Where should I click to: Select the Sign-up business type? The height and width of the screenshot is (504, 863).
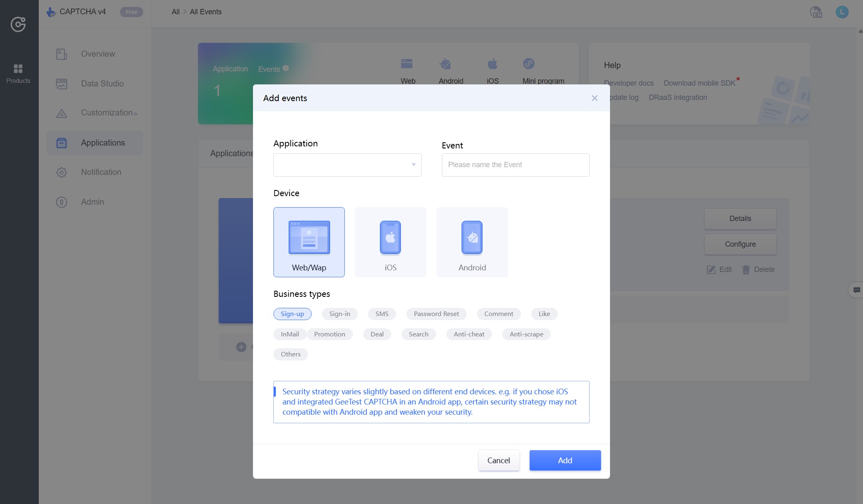(x=292, y=313)
